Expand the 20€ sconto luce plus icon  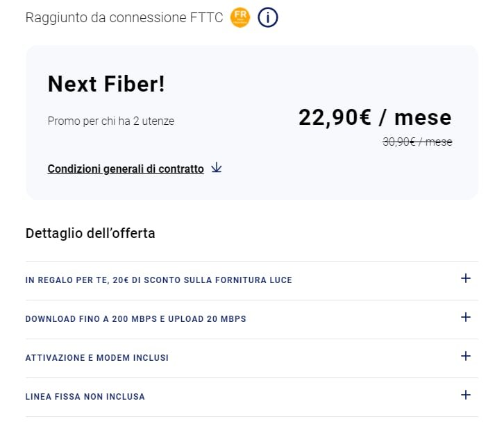coord(465,278)
